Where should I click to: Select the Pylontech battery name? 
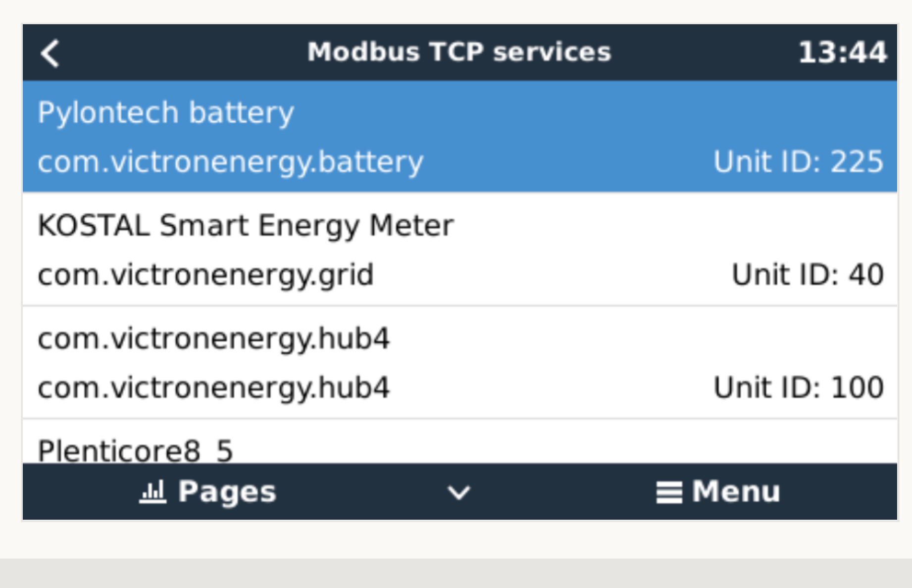pyautogui.click(x=166, y=112)
